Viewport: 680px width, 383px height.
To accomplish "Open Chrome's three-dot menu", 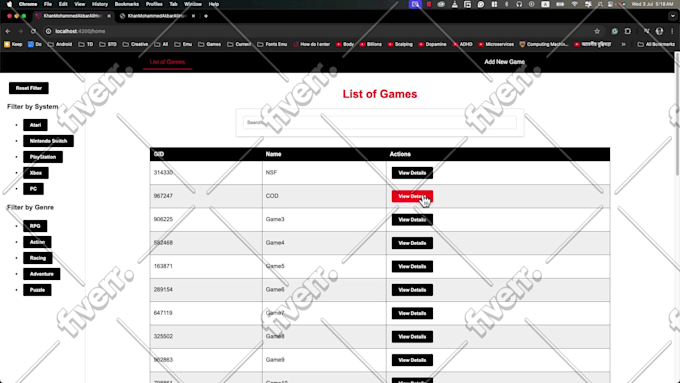I will [672, 31].
